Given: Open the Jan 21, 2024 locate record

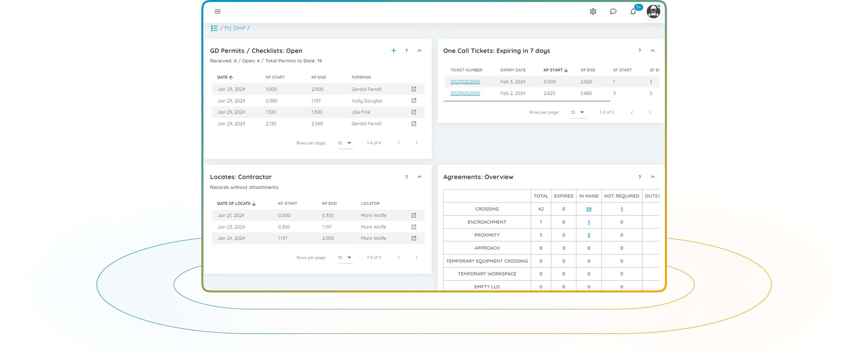Looking at the screenshot, I should [414, 215].
